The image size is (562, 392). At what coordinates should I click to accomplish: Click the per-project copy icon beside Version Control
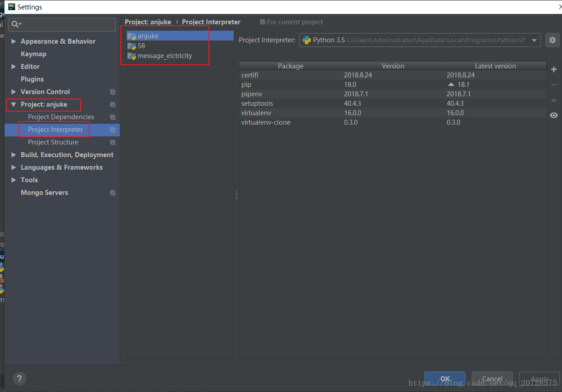[x=113, y=92]
